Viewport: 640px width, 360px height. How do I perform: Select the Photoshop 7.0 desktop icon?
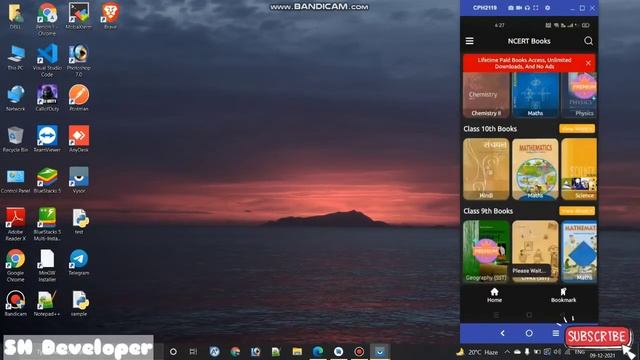point(79,60)
